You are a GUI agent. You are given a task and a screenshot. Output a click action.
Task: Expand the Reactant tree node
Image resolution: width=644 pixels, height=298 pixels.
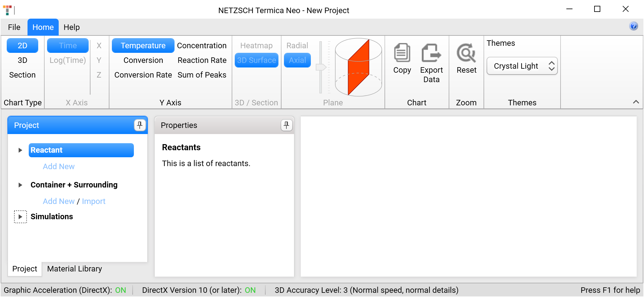[20, 150]
